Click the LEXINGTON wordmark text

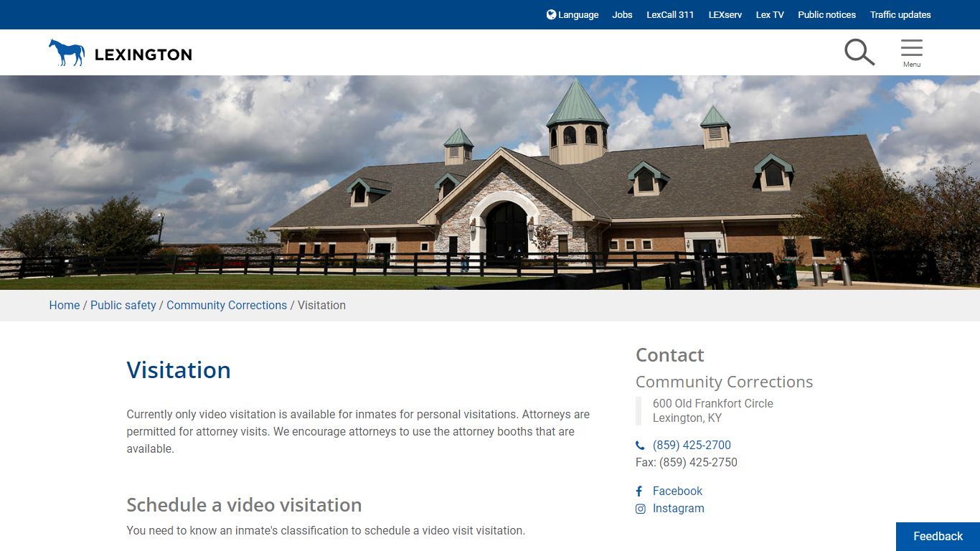click(x=143, y=55)
